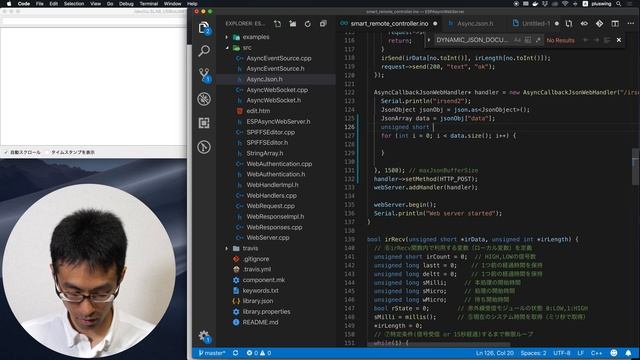Click the feedback smiley in status bar
This screenshot has height=360, width=640.
tap(614, 353)
